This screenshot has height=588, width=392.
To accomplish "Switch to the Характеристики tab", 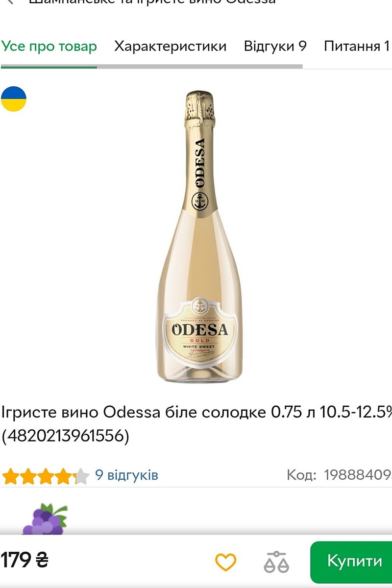I will [x=171, y=47].
